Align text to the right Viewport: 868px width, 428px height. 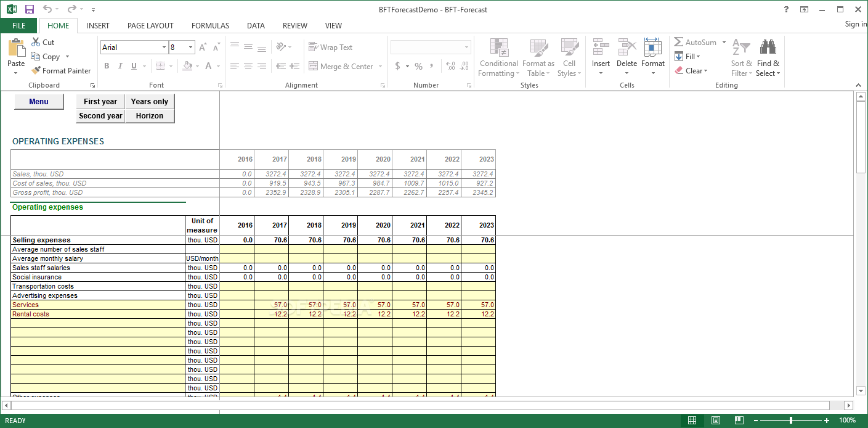pos(261,66)
